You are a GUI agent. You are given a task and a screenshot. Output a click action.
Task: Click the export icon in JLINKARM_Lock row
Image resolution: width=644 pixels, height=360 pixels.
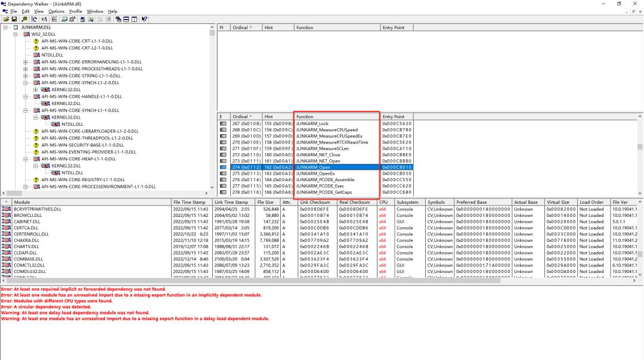click(x=223, y=123)
